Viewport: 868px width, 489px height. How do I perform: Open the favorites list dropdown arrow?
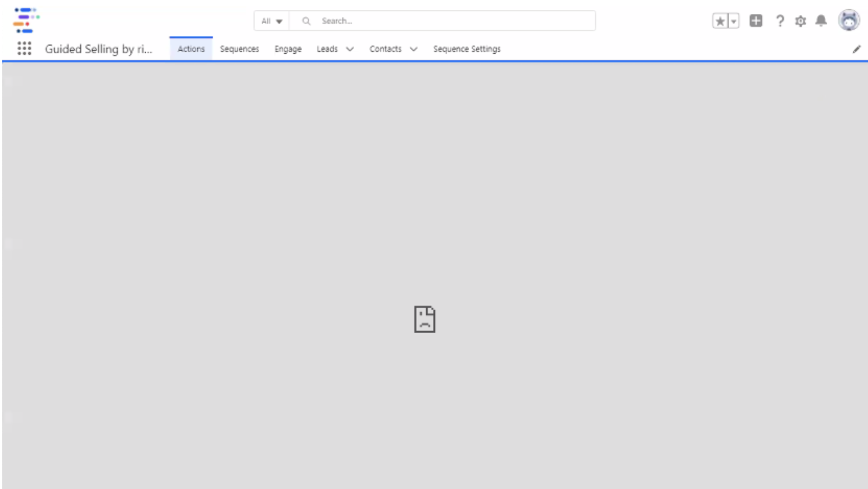(x=732, y=21)
